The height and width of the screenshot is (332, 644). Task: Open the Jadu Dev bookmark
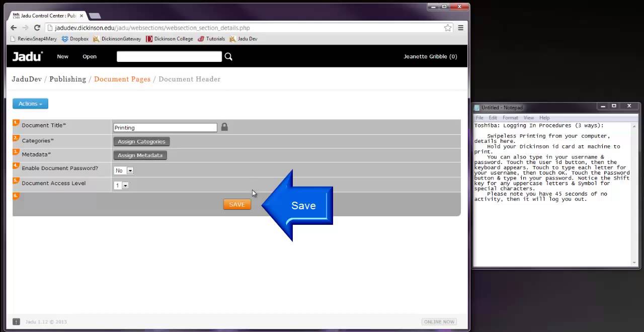244,39
